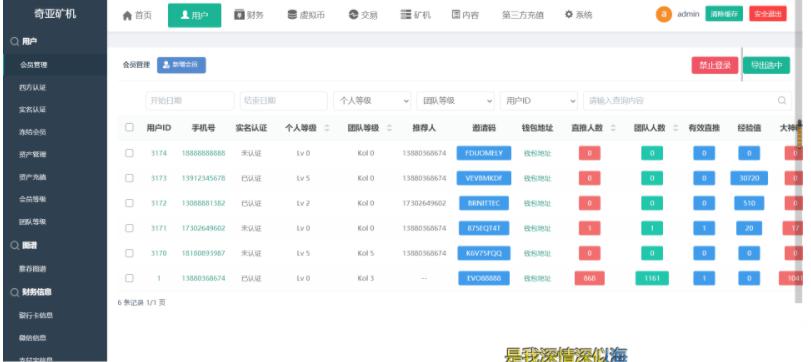Click the search magnifier in query box

[x=782, y=100]
